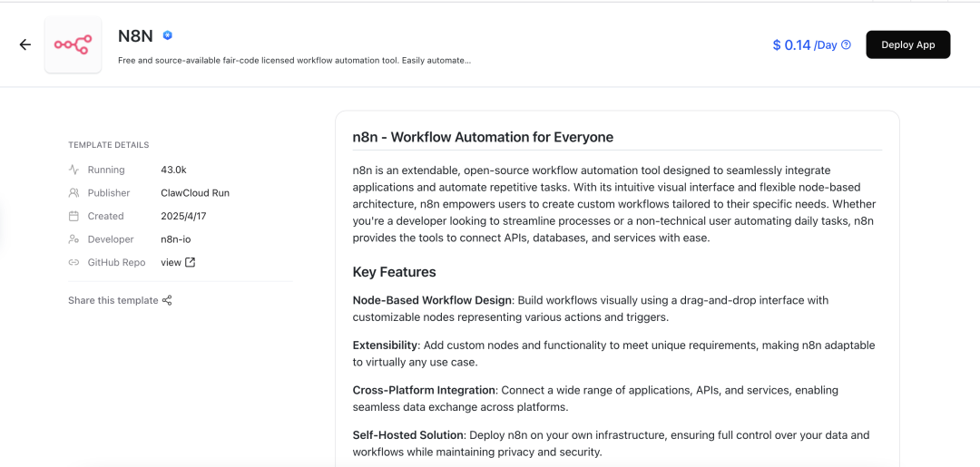
Task: Click the external-link icon next to view
Action: tap(190, 262)
